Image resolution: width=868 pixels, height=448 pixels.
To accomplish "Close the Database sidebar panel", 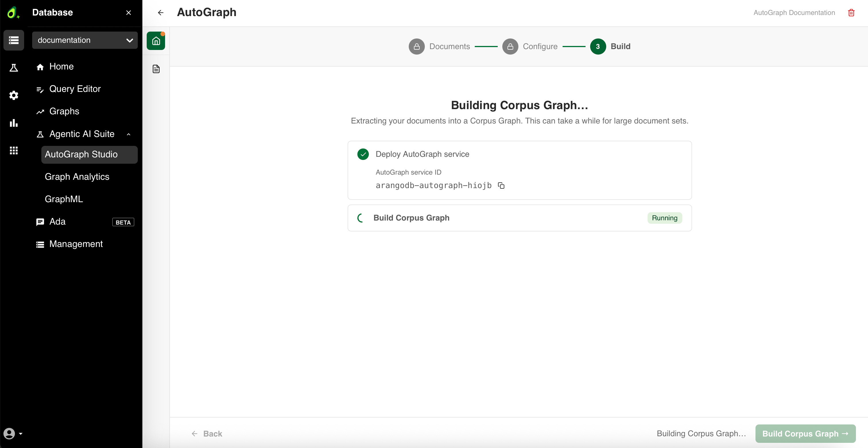I will [128, 13].
